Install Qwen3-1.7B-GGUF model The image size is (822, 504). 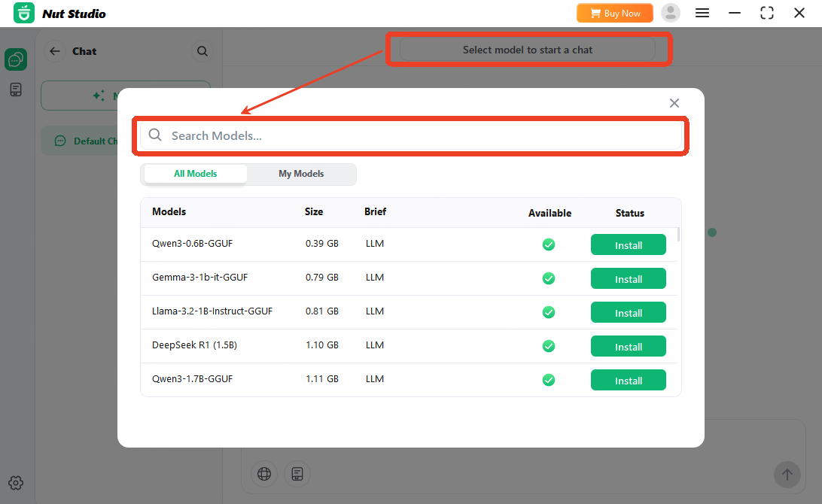(628, 380)
